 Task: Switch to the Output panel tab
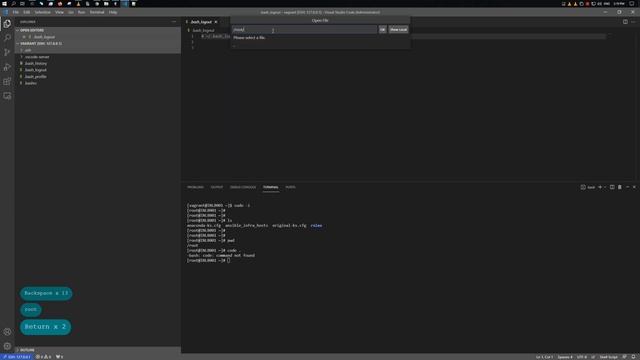click(217, 187)
